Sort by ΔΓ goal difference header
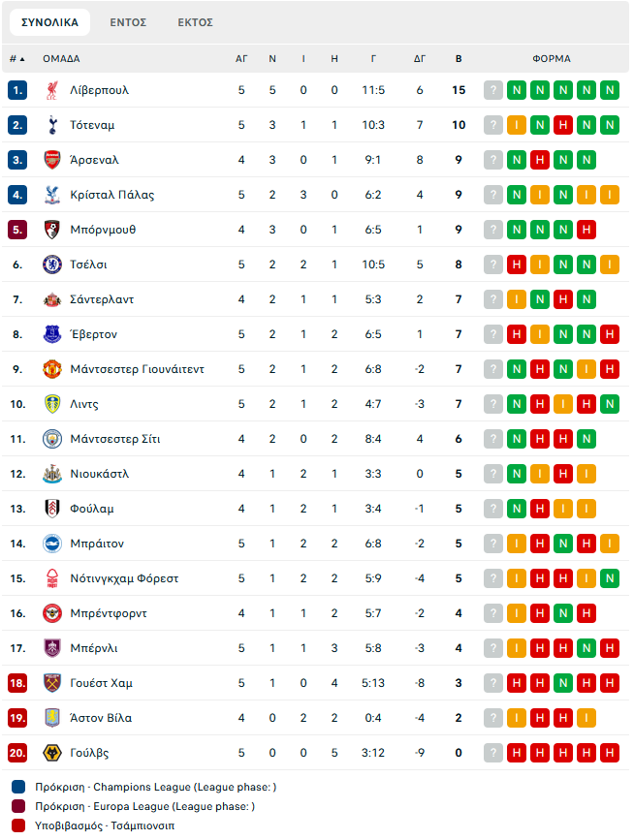634x840 pixels. (420, 59)
